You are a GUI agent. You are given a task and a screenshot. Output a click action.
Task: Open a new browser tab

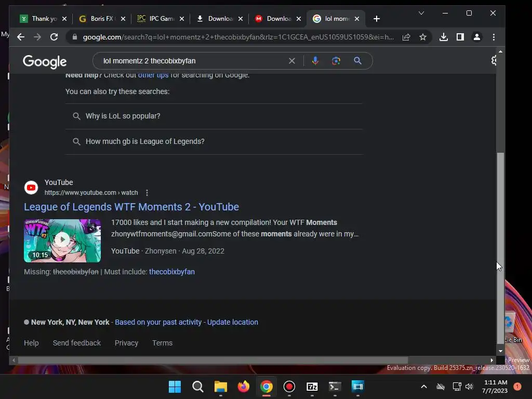(x=377, y=19)
